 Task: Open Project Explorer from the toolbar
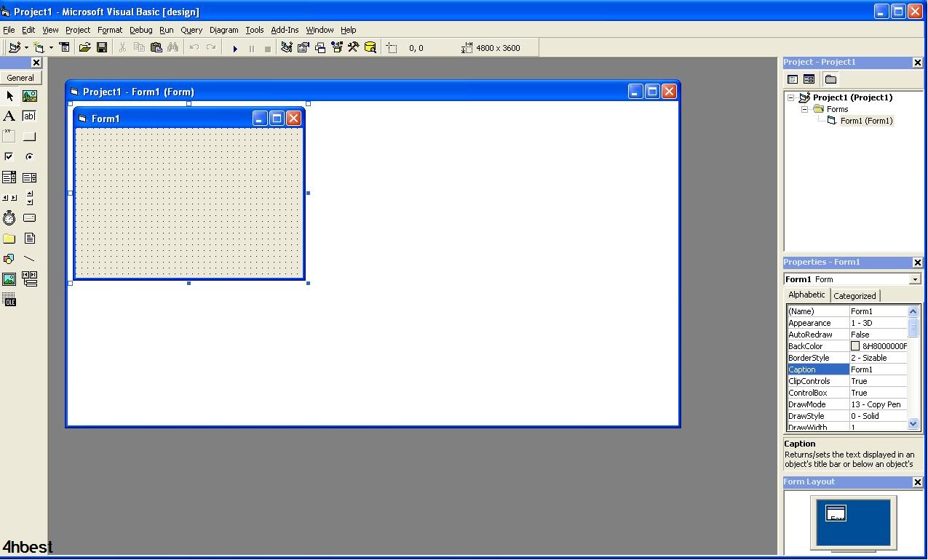tap(286, 48)
